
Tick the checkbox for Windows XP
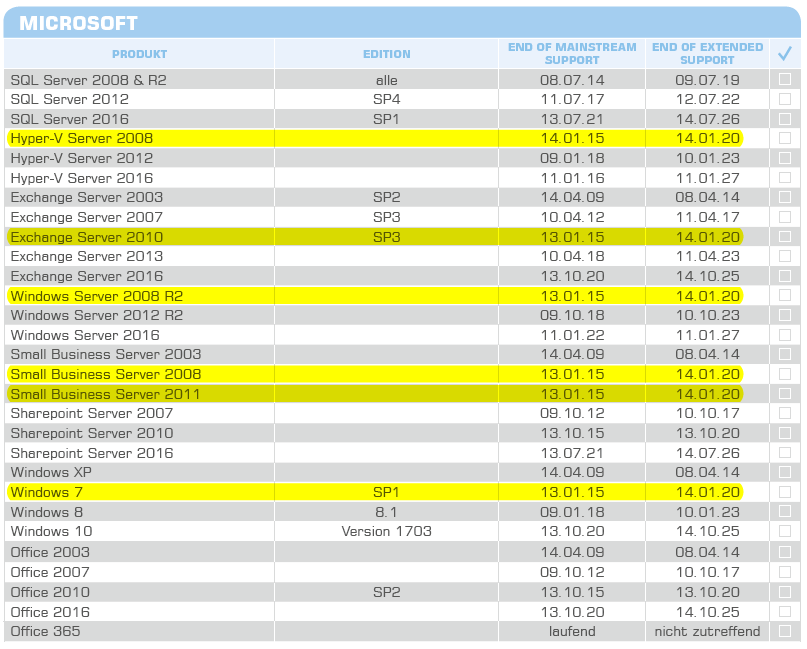click(x=785, y=472)
